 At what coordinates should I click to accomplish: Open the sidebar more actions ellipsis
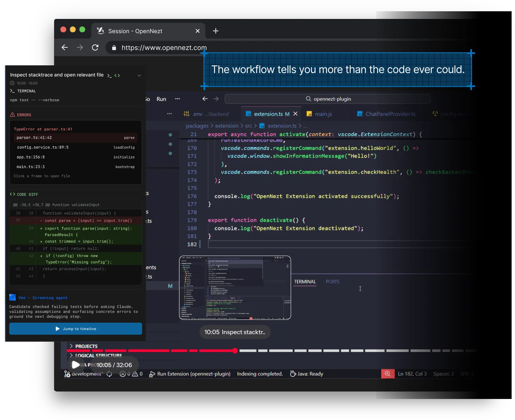[x=170, y=114]
